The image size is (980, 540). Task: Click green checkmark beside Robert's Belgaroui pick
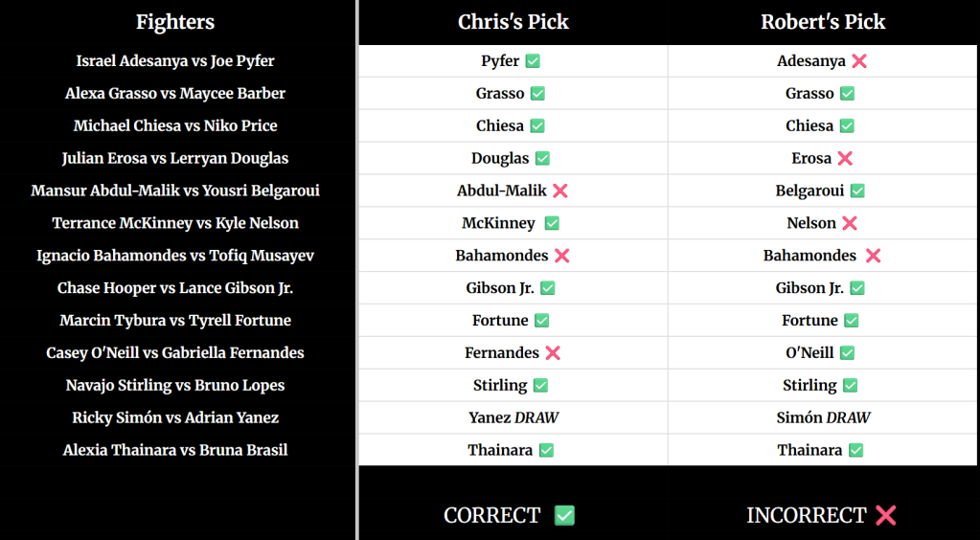coord(857,191)
